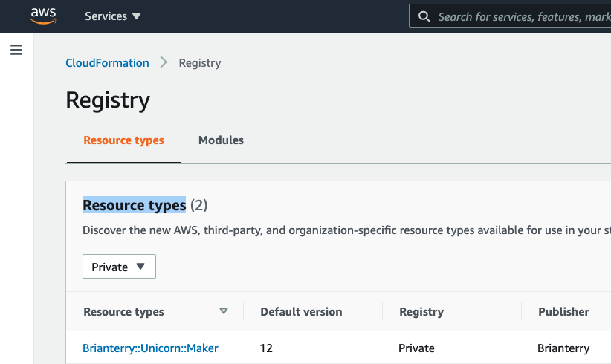Click the default version 12 cell

point(268,348)
